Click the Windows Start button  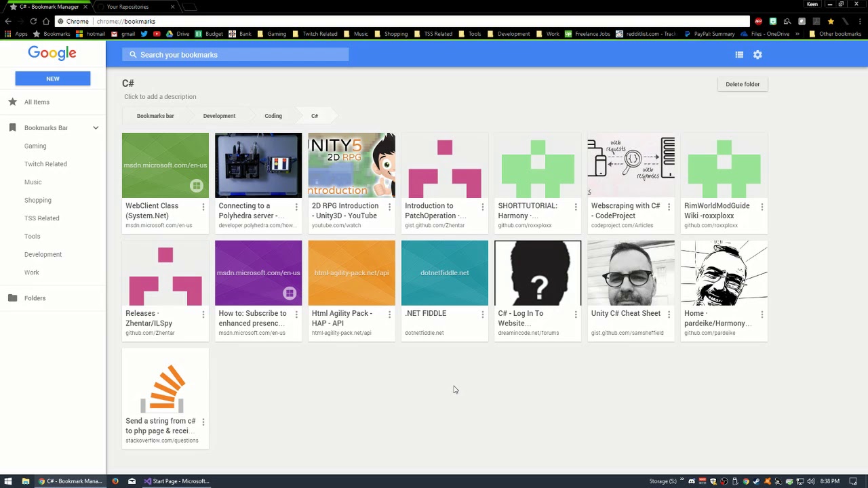pos(8,481)
